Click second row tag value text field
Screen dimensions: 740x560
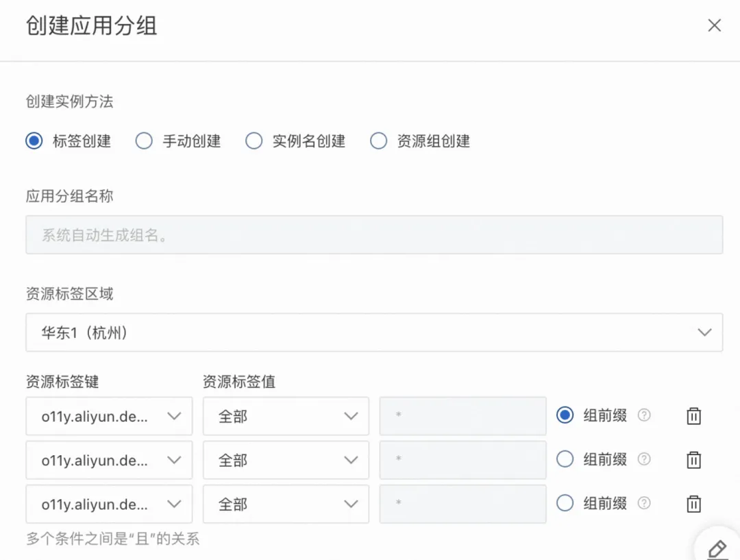[463, 460]
